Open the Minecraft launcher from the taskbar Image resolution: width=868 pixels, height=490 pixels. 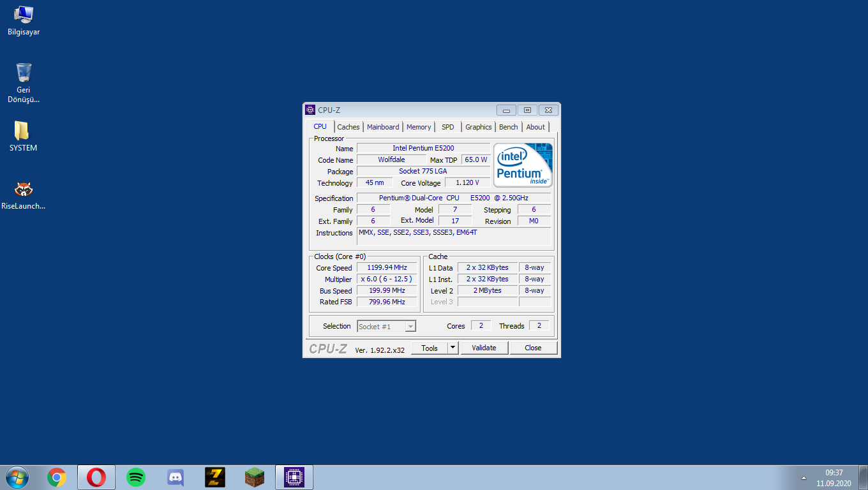point(255,477)
